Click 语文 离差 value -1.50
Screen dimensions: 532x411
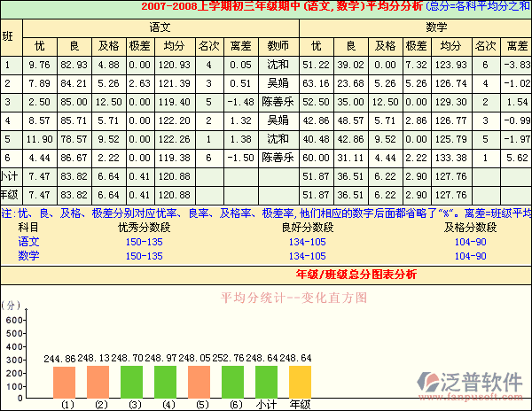click(240, 158)
